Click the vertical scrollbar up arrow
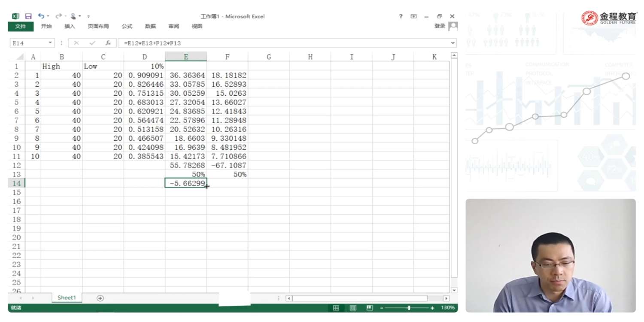Screen dimensions: 644x322 pyautogui.click(x=454, y=55)
